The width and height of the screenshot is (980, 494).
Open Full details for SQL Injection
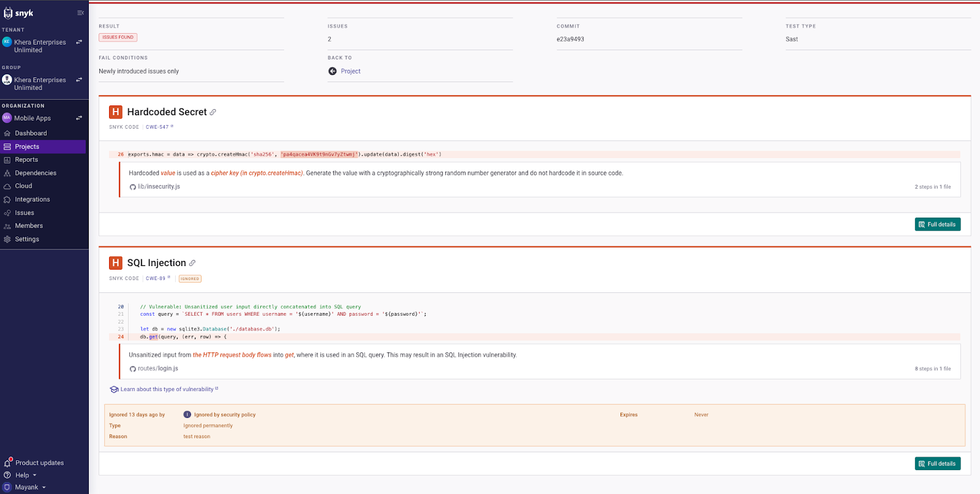[937, 463]
